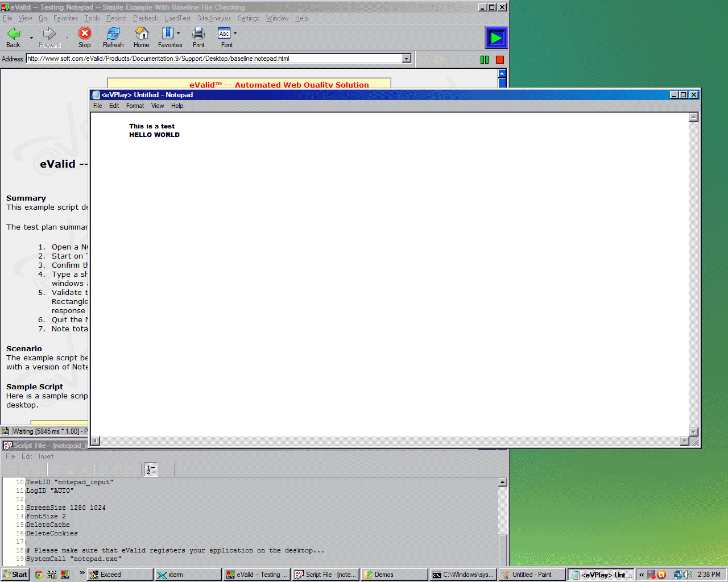
Task: Click Notepad vertical scrollbar down arrow
Action: (x=694, y=432)
